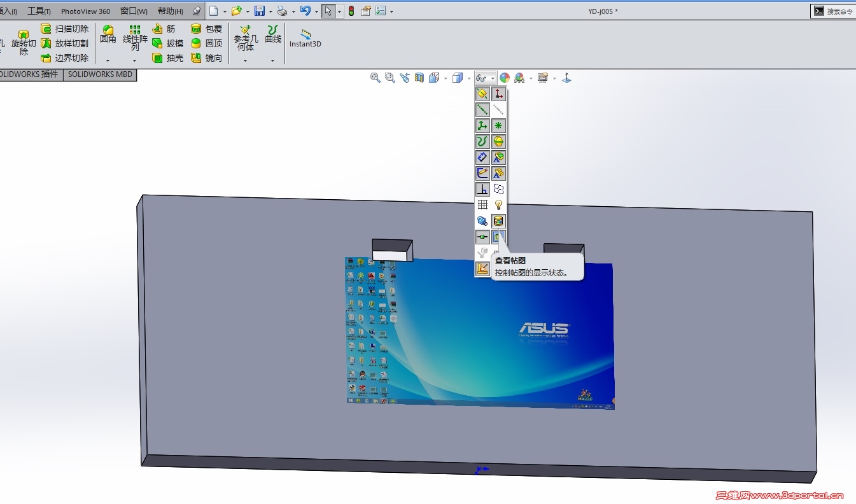Undo the last action

(x=305, y=11)
